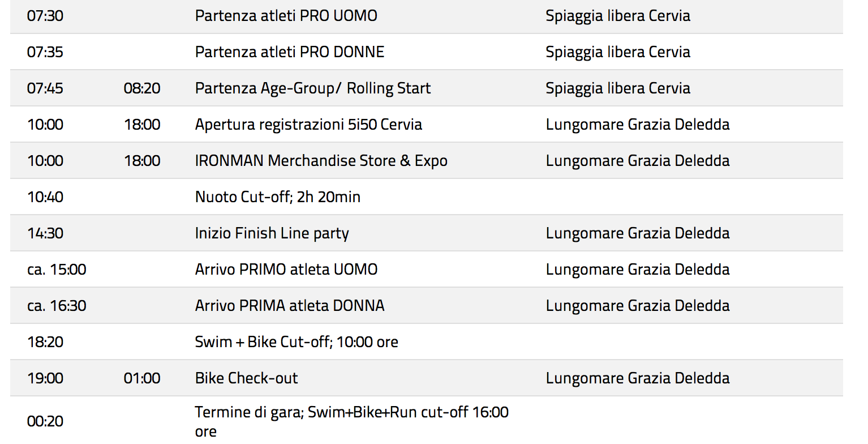Select "Partenza Age-Group/ Rolling Start" entry
Viewport: 868px width, 444px height.
tap(312, 88)
